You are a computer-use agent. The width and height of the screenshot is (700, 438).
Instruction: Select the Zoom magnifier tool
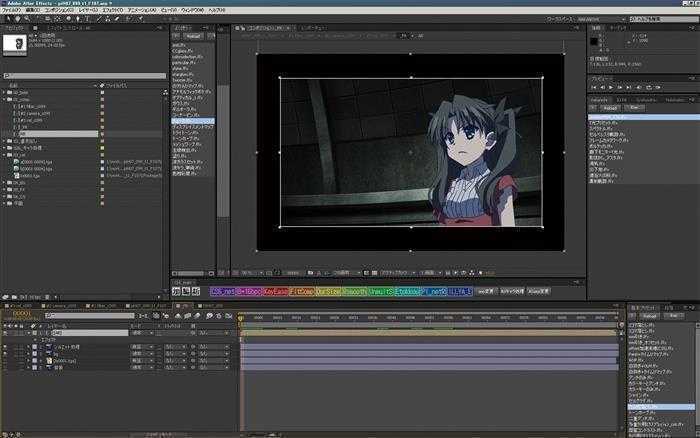(27, 19)
